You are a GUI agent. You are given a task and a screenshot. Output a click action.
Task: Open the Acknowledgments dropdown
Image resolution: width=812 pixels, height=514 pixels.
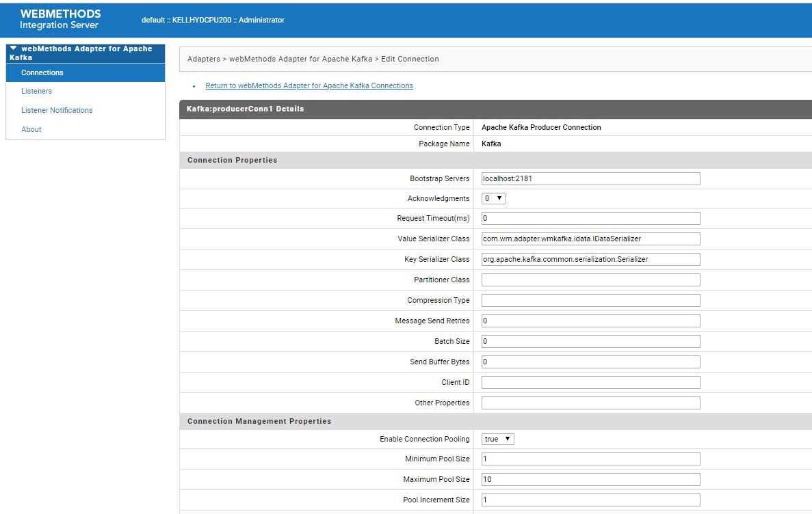pos(493,198)
